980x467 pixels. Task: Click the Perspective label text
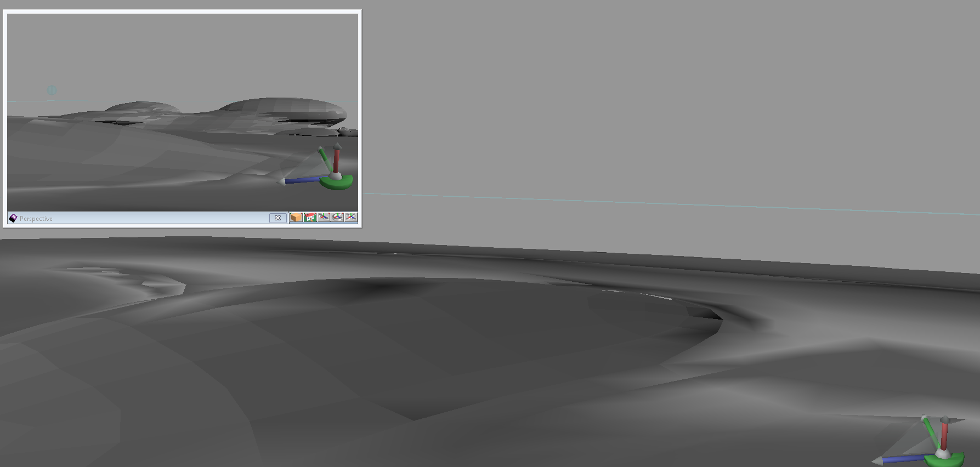[x=36, y=219]
